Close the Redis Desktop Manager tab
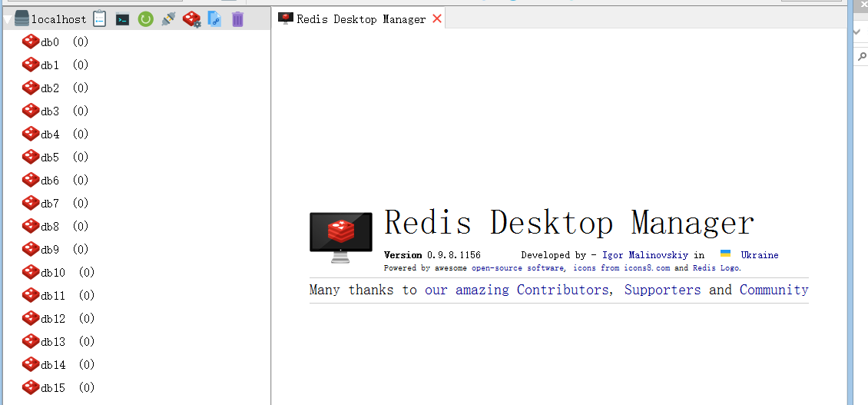The image size is (868, 405). pos(437,19)
